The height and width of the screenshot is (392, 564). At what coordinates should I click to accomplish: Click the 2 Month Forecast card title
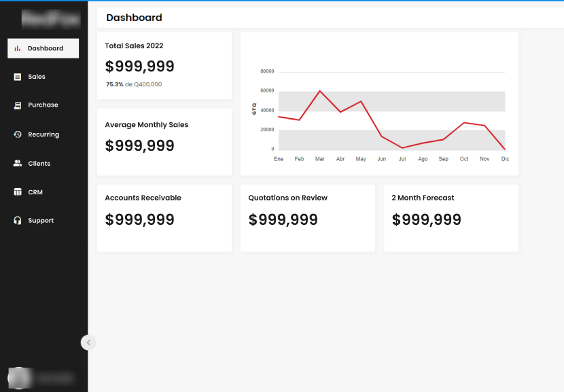pos(423,198)
